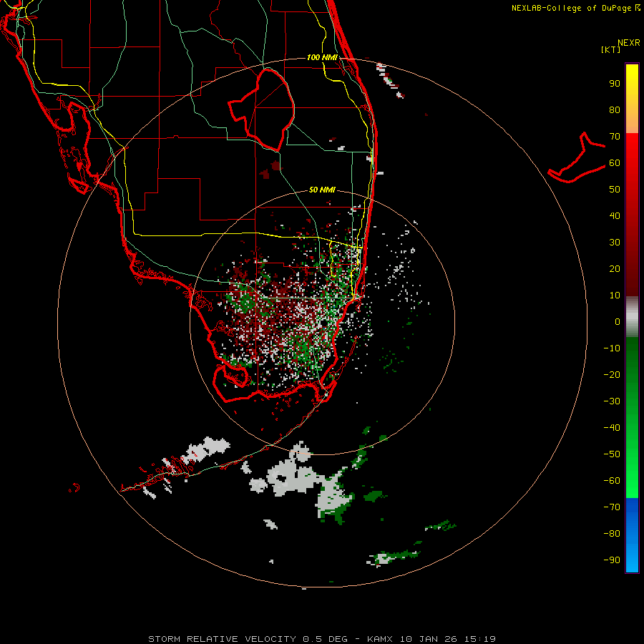Pick the blue segment of the color bar
Image resolution: width=644 pixels, height=644 pixels.
(632, 535)
